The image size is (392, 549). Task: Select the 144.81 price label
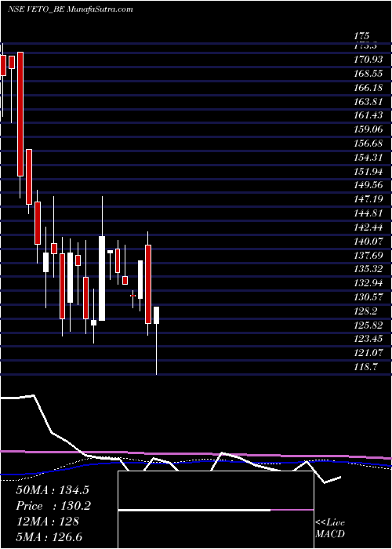[368, 213]
